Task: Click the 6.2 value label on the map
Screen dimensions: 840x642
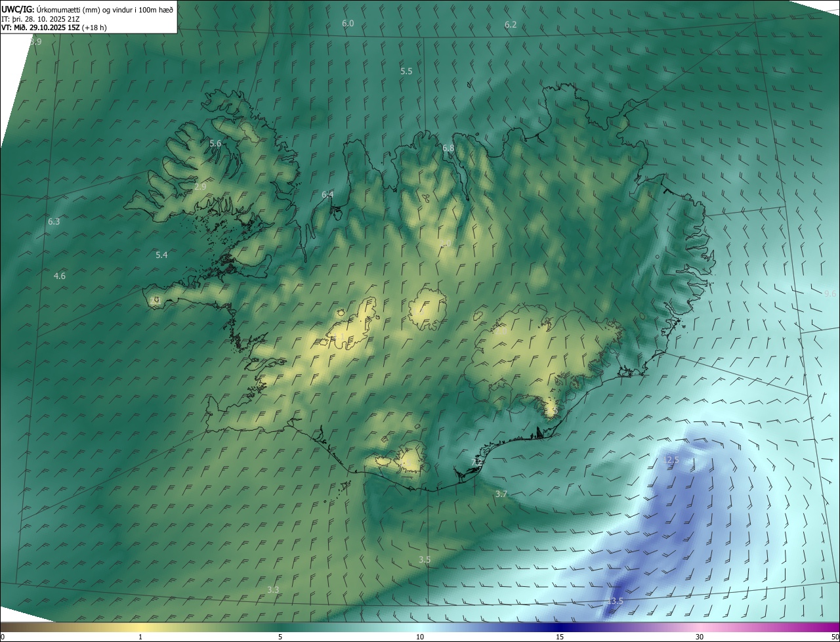Action: point(511,25)
